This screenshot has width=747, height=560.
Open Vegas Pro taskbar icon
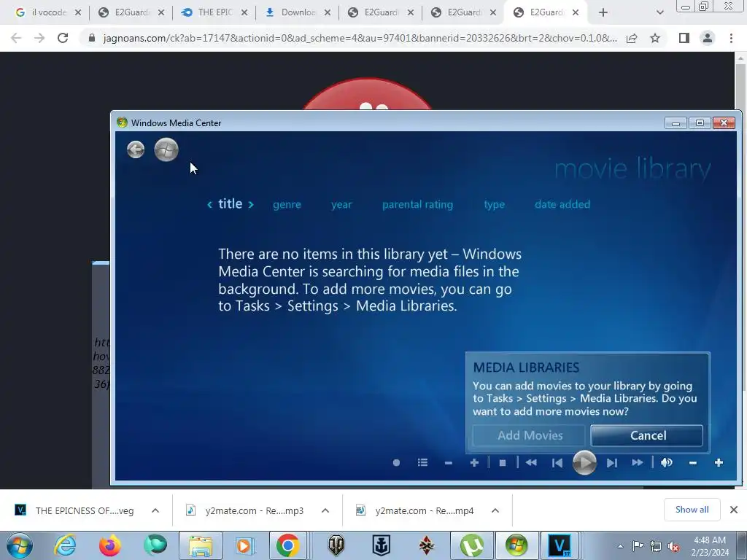[x=560, y=545]
